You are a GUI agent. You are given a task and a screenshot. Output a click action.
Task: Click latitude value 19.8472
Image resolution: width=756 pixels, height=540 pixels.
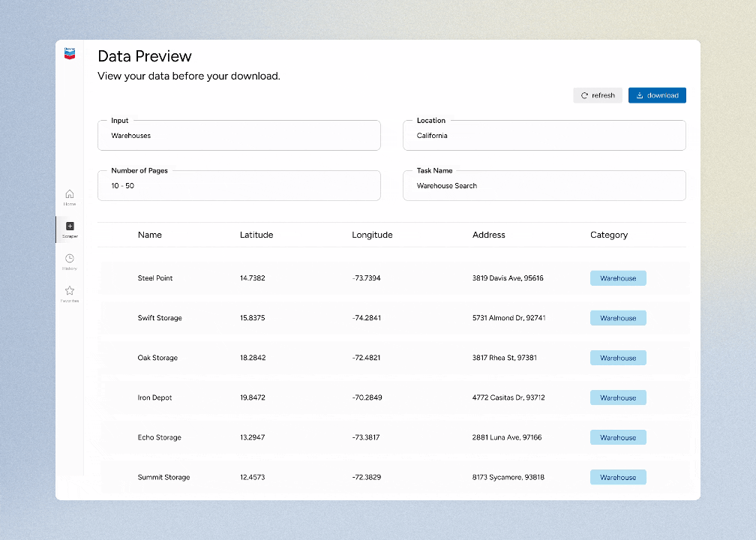click(x=253, y=397)
